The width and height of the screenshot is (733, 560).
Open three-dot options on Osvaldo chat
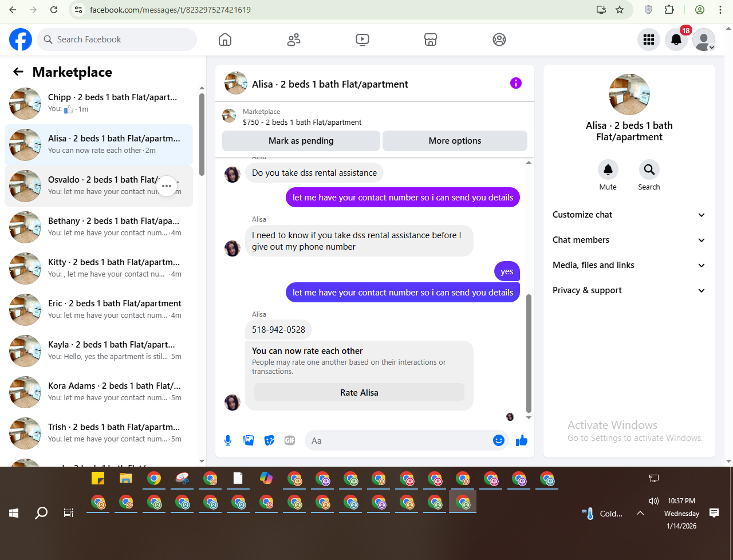coord(167,186)
